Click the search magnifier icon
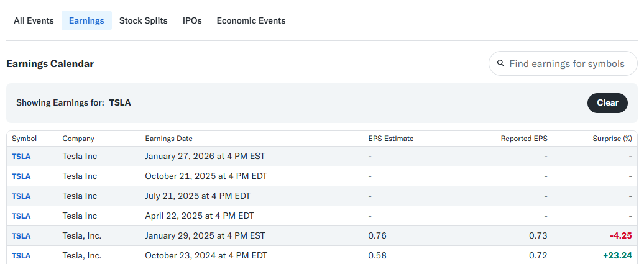644x264 pixels. [x=500, y=63]
